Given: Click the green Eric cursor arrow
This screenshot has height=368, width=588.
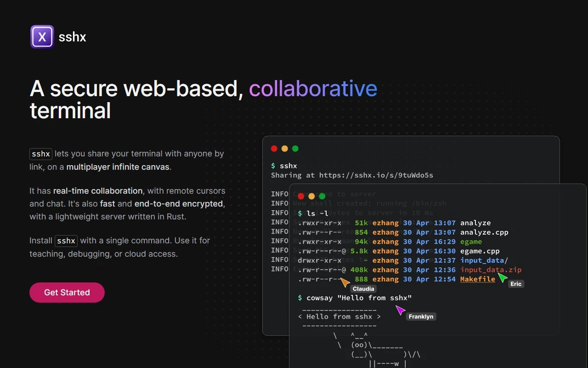Looking at the screenshot, I should point(503,277).
